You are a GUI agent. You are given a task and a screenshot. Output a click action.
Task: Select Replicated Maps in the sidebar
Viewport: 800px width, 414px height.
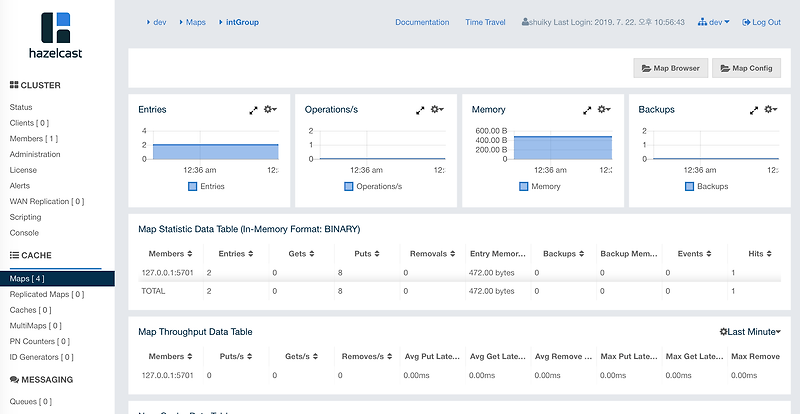pyautogui.click(x=47, y=295)
